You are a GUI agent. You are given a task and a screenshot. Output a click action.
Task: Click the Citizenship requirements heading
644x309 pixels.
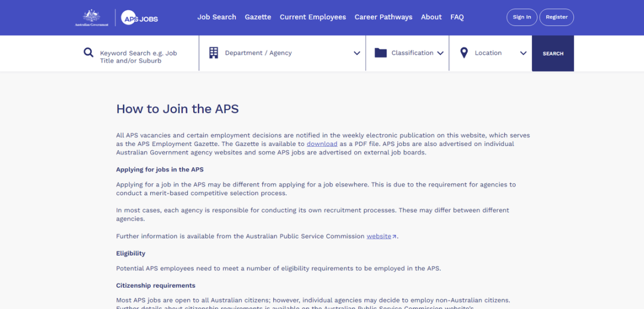(156, 285)
